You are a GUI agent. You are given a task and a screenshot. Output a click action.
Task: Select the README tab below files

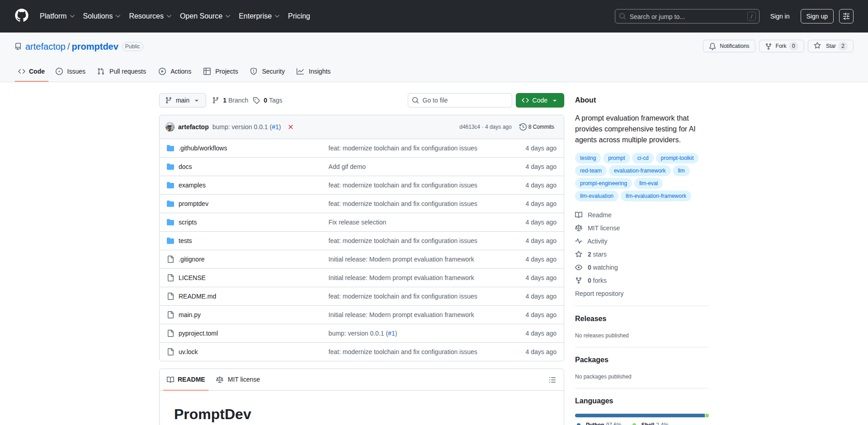click(x=186, y=379)
